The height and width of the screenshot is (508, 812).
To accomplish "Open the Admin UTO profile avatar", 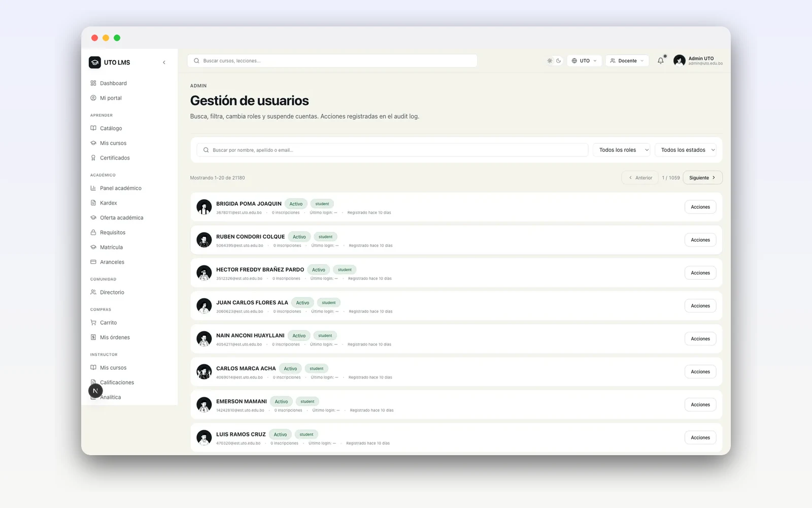I will 679,61.
